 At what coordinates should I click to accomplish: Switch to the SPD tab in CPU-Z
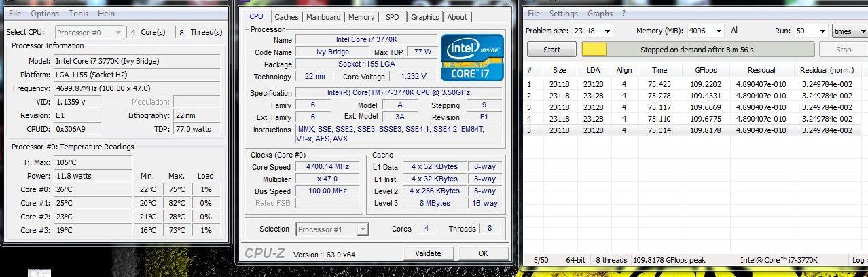[393, 18]
